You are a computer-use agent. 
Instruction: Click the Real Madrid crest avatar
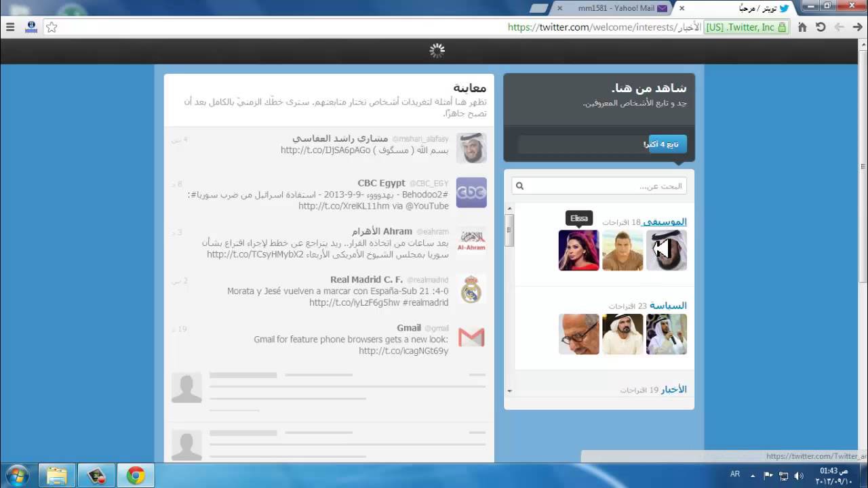tap(471, 290)
